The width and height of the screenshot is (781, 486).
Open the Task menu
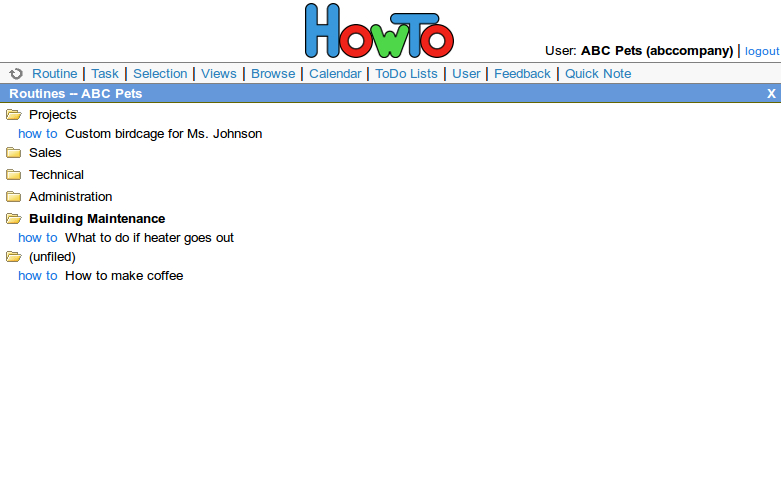(105, 74)
